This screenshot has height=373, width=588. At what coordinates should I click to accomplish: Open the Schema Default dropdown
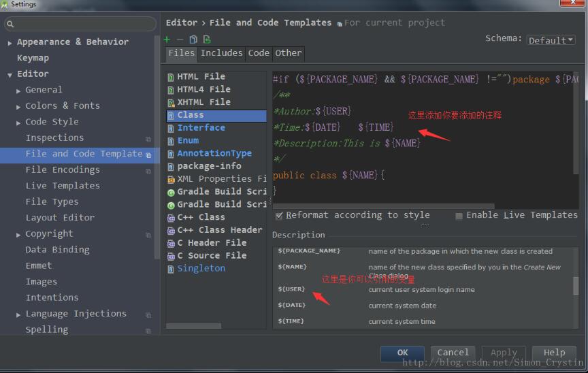pos(551,40)
